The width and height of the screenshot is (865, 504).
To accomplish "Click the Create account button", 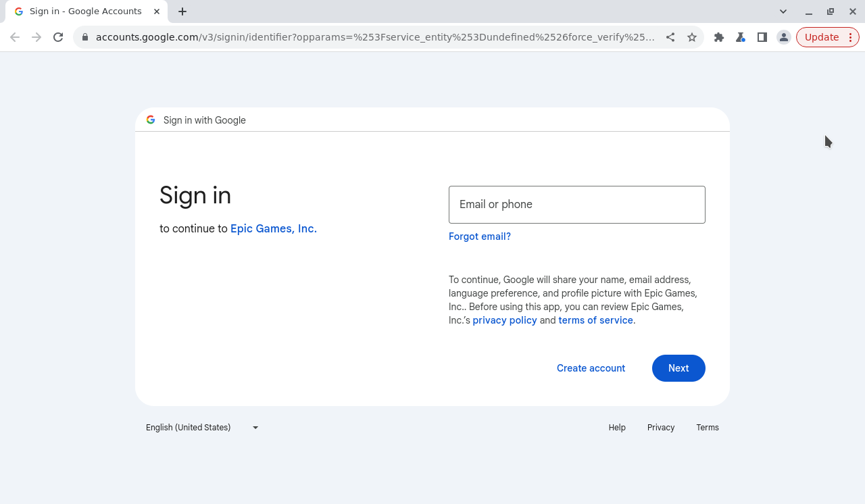I will click(591, 368).
